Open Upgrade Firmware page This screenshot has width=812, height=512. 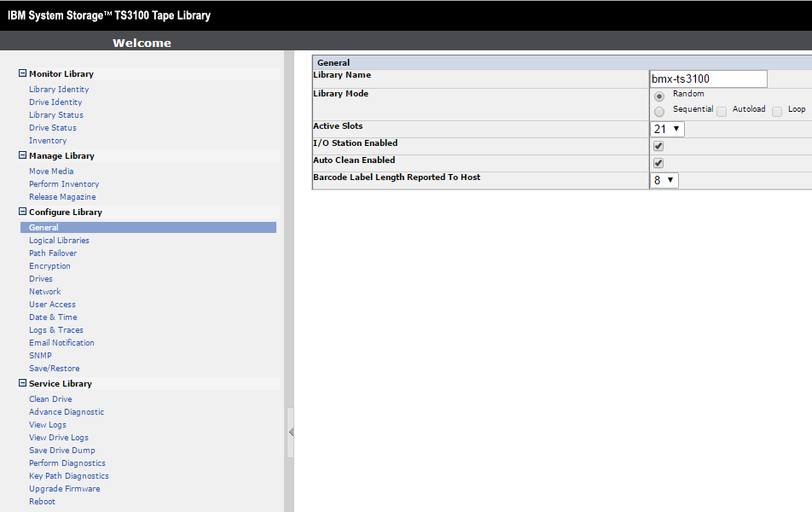click(x=65, y=489)
